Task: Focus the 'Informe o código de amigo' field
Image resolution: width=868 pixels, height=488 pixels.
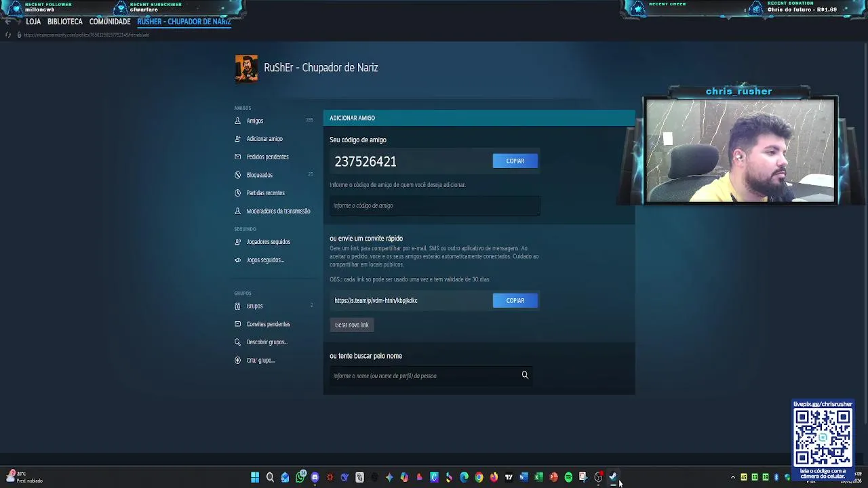Action: (x=435, y=206)
